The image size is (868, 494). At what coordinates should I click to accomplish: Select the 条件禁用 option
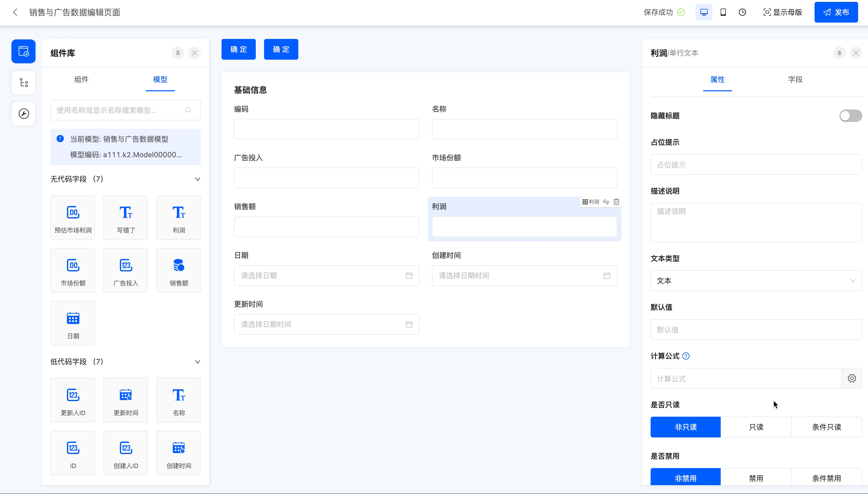pyautogui.click(x=826, y=478)
